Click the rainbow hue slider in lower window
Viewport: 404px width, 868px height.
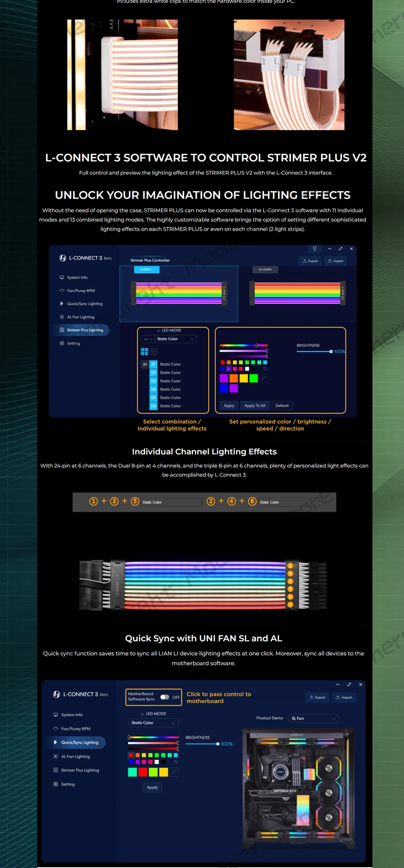tap(154, 737)
